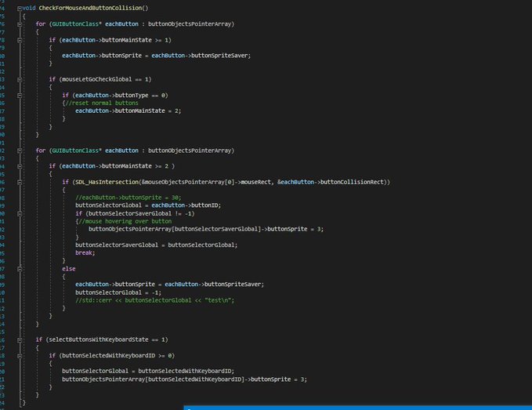Click line 'buttonSelectorGlobal = -1;'
The height and width of the screenshot is (410, 532).
click(x=118, y=292)
